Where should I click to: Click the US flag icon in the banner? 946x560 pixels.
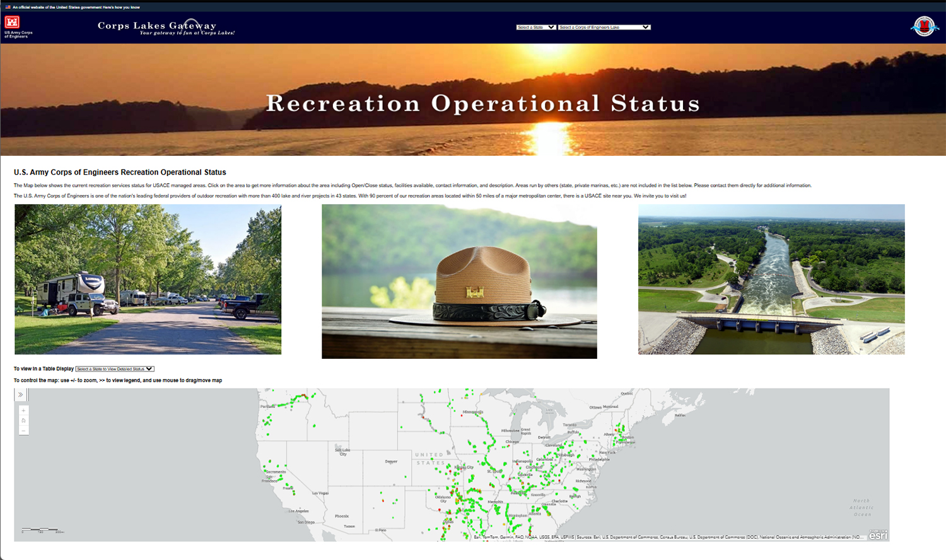[9, 6]
